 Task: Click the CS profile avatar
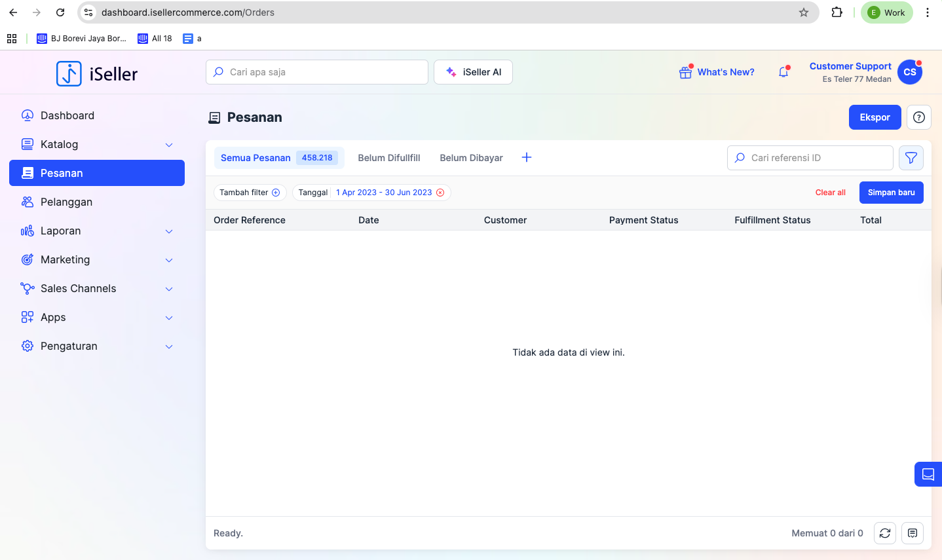click(x=910, y=72)
